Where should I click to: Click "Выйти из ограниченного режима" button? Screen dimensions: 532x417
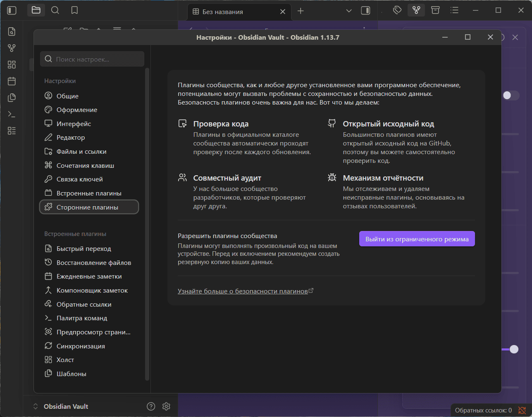417,239
